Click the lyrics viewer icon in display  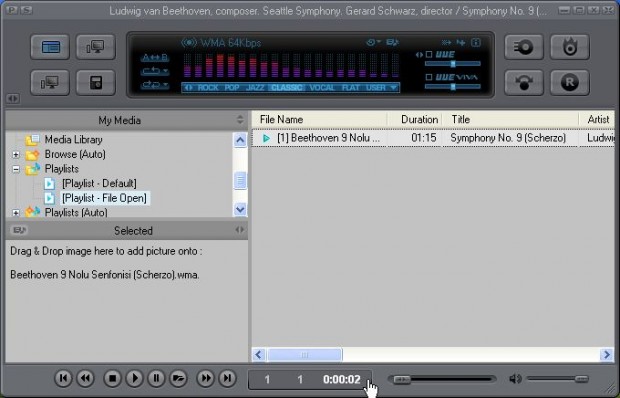(x=392, y=42)
